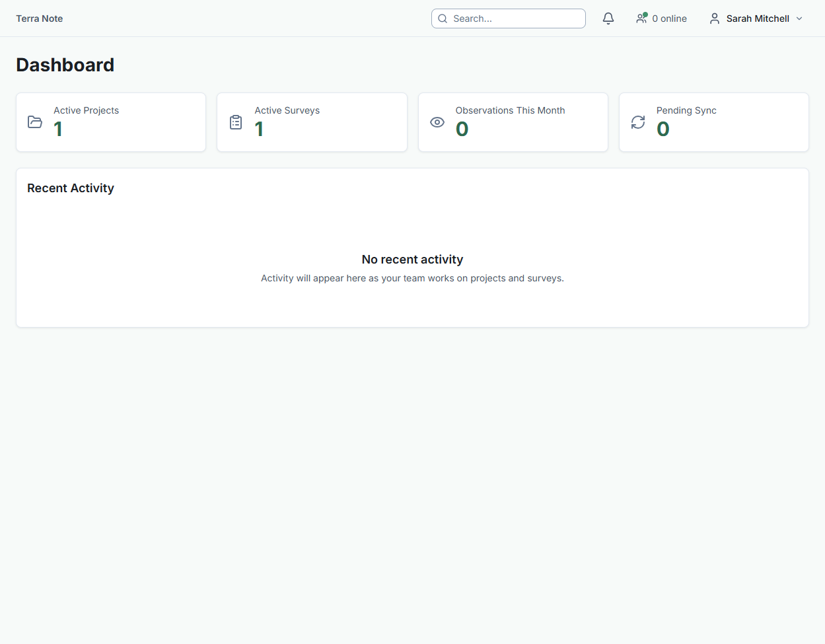Screen dimensions: 825x644
Task: Click the notifications bell icon
Action: tap(608, 18)
